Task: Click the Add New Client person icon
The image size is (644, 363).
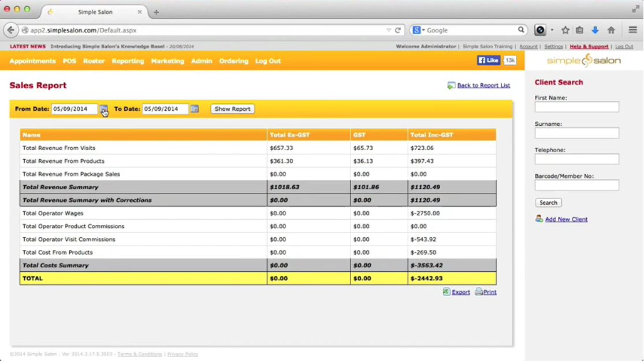Action: pyautogui.click(x=539, y=219)
